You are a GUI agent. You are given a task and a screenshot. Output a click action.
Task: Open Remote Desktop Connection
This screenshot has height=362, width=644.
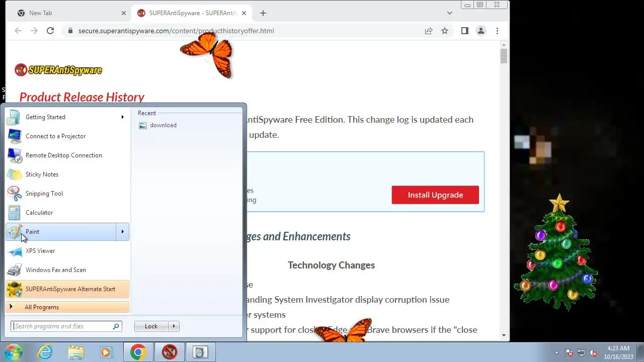pos(67,155)
